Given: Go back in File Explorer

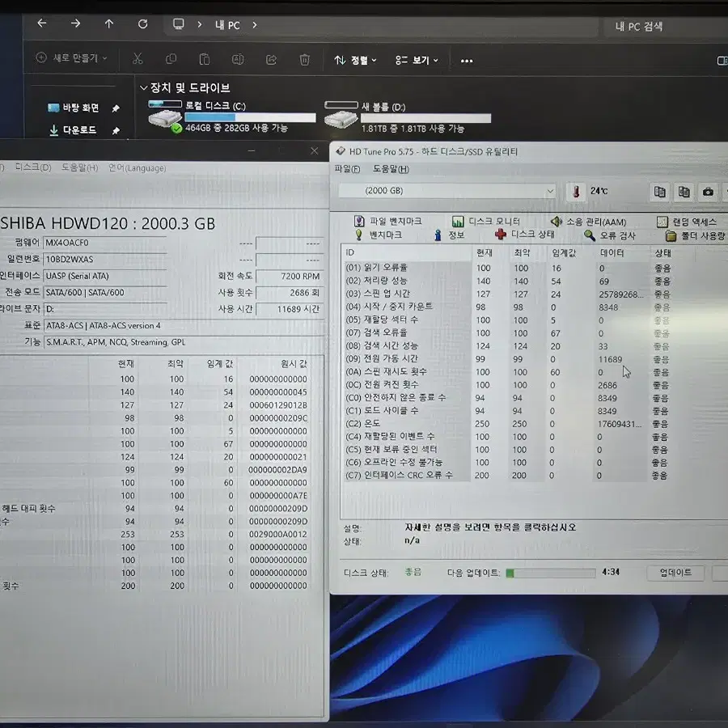Looking at the screenshot, I should pos(42,23).
